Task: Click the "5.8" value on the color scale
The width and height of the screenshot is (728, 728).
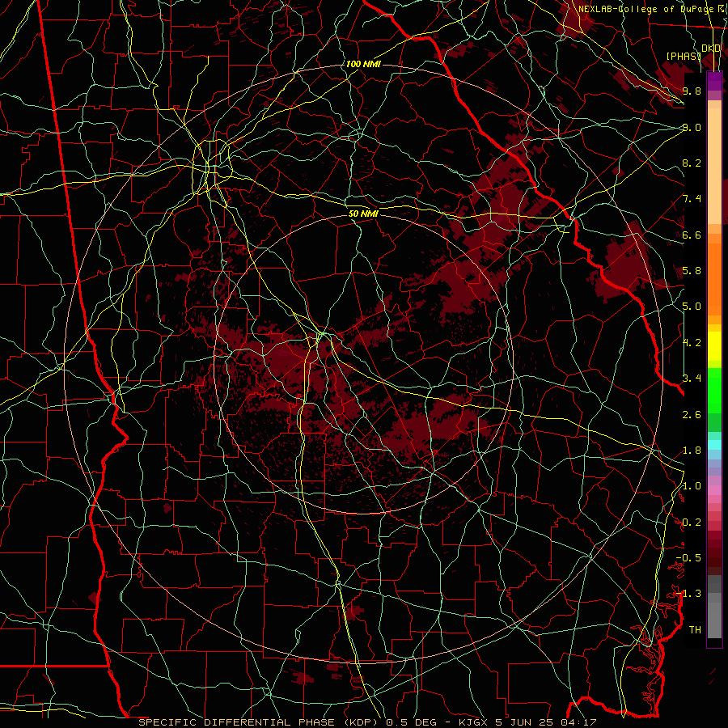Action: click(x=692, y=271)
